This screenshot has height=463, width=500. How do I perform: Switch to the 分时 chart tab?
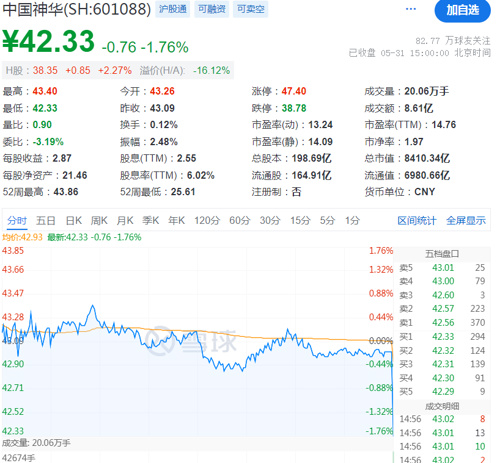(17, 221)
